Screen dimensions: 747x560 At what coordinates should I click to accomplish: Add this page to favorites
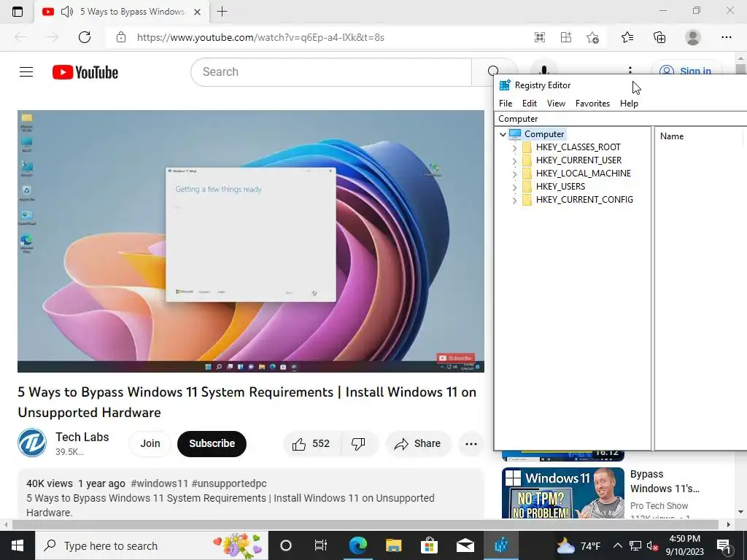coord(592,37)
